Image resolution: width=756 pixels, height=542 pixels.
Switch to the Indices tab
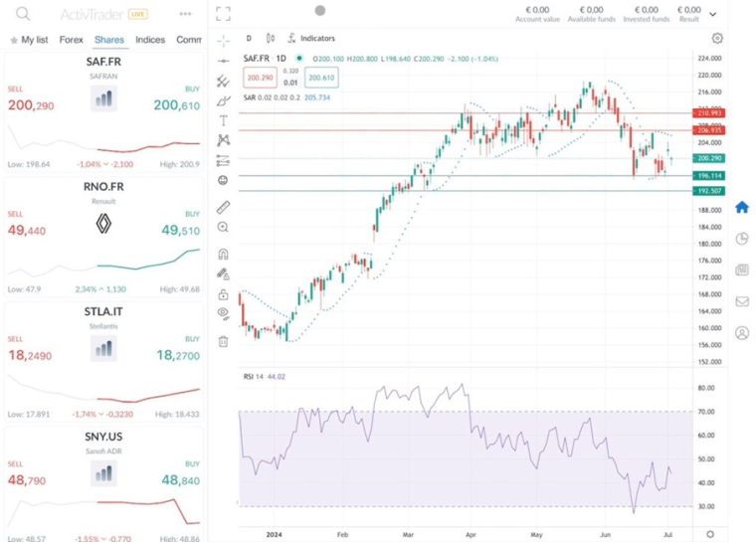150,40
